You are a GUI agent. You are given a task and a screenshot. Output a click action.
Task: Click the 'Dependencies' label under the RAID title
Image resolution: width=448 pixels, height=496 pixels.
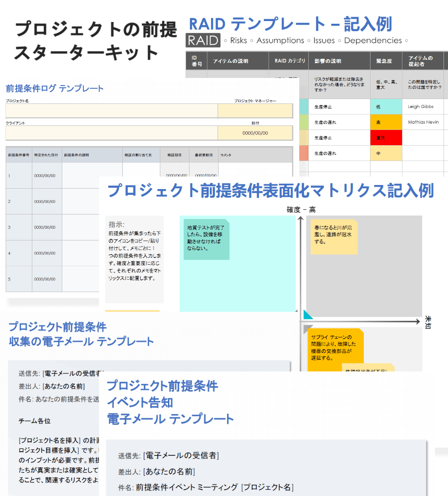[373, 40]
